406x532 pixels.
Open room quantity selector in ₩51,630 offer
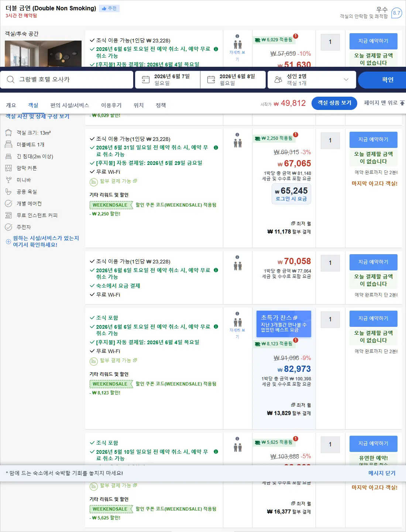click(x=330, y=42)
